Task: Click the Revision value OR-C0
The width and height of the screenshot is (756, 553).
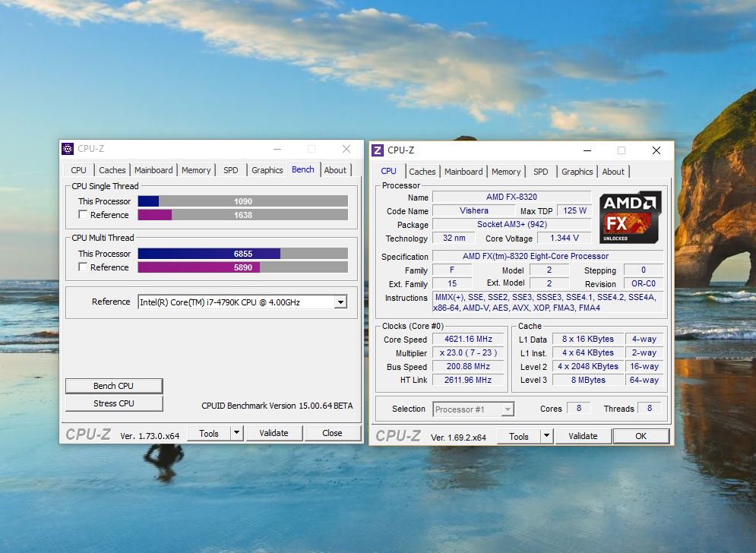Action: pyautogui.click(x=644, y=283)
